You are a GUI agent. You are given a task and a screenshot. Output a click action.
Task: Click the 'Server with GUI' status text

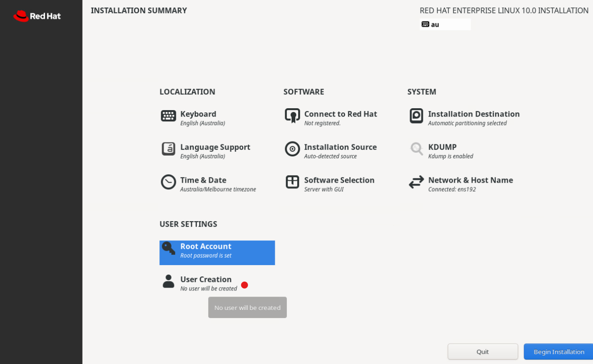pyautogui.click(x=324, y=189)
